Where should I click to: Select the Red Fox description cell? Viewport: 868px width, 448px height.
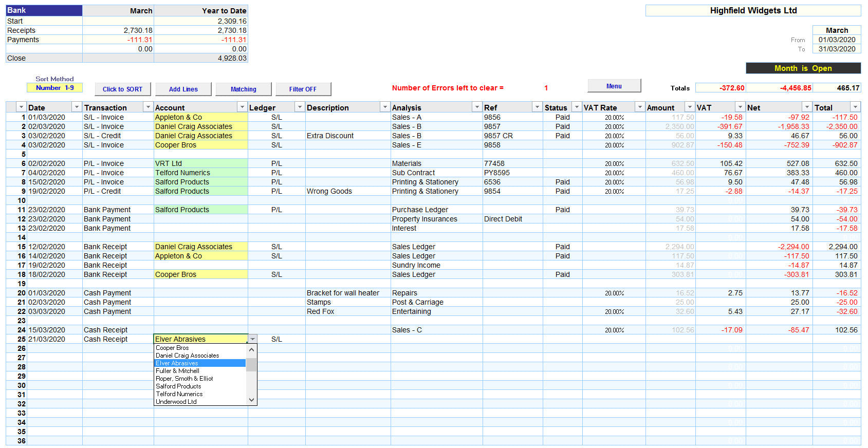[348, 311]
